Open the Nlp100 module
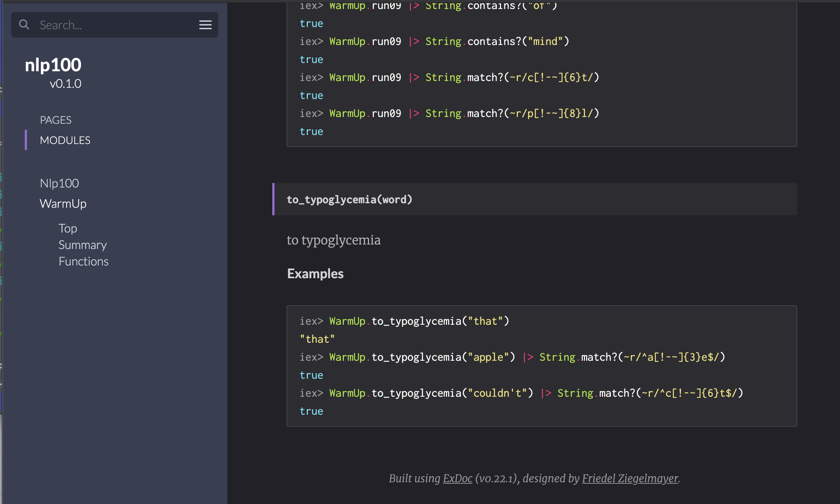 coord(59,183)
